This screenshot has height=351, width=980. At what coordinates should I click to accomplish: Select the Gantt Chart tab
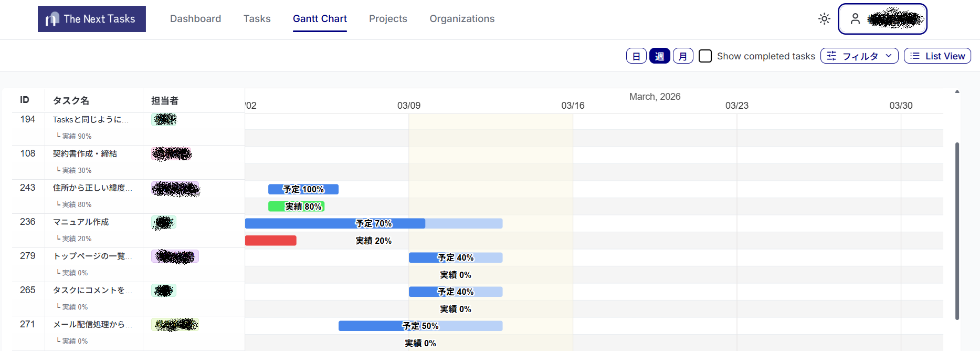click(x=320, y=19)
